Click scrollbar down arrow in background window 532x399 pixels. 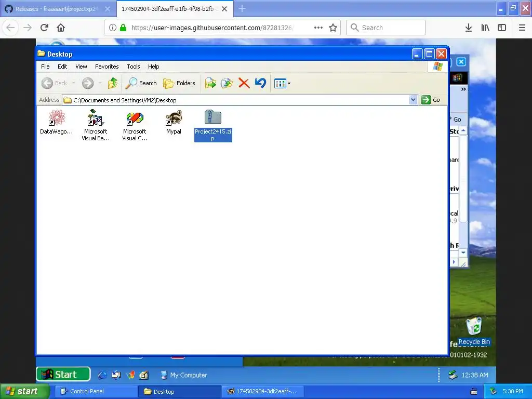[x=463, y=253]
